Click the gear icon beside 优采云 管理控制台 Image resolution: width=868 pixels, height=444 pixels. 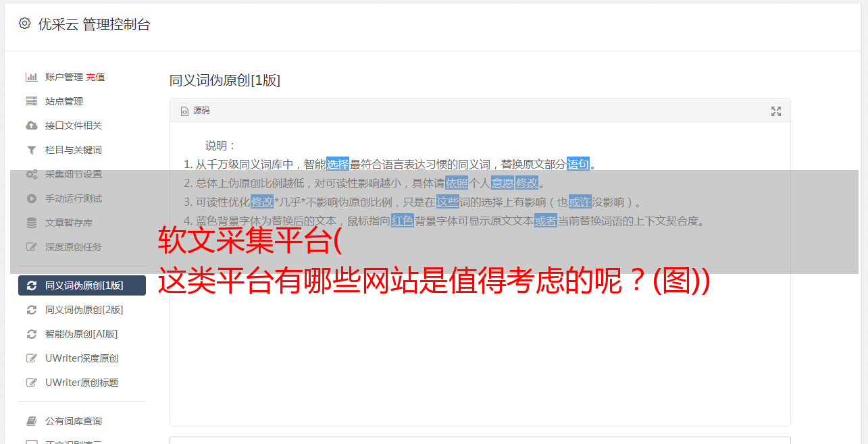tap(25, 24)
